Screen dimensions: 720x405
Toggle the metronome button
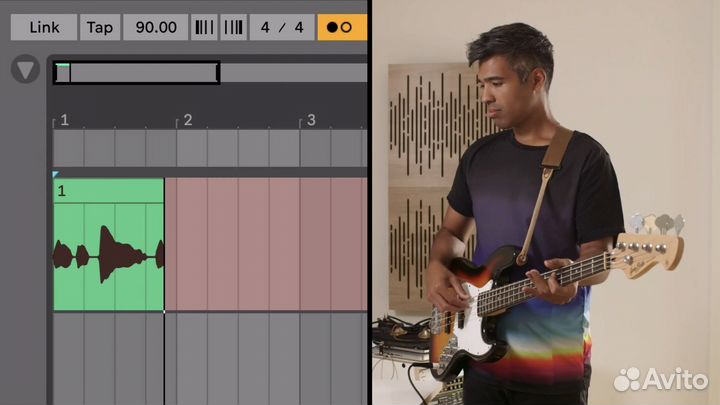342,27
